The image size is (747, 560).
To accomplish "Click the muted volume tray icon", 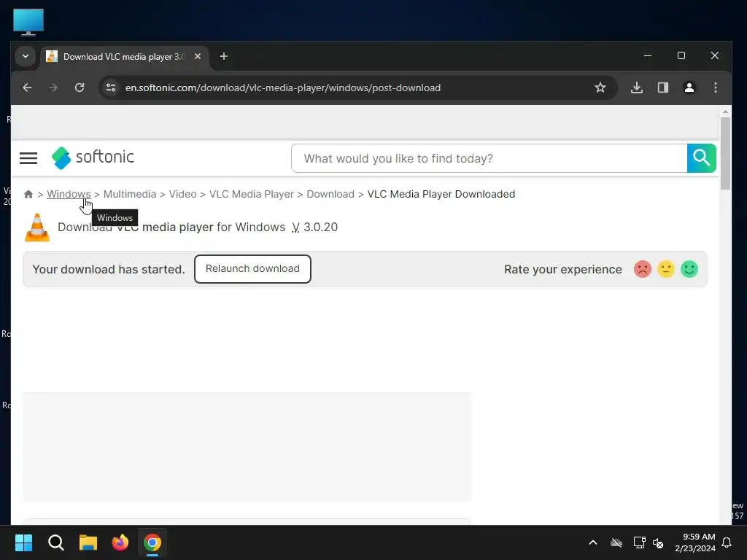I will [658, 542].
